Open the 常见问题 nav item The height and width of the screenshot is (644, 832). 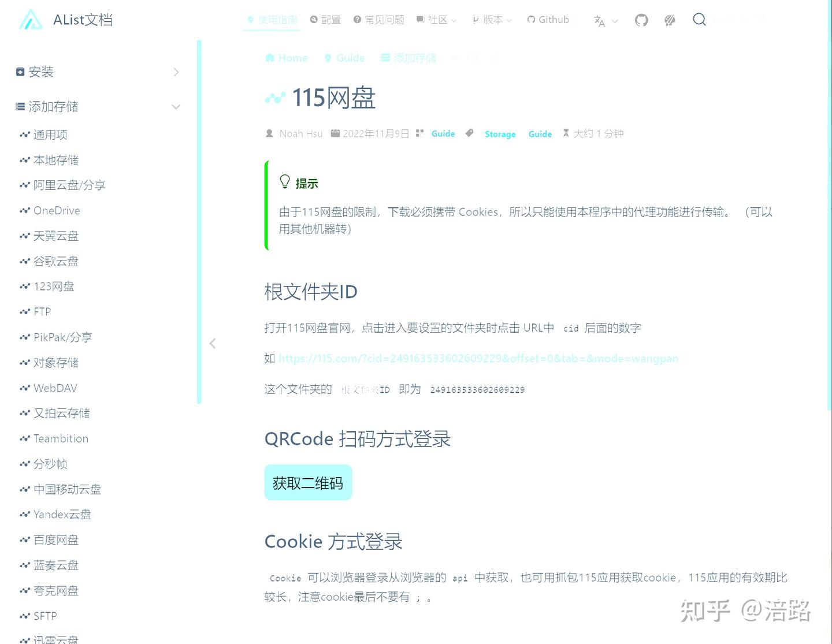(x=379, y=20)
